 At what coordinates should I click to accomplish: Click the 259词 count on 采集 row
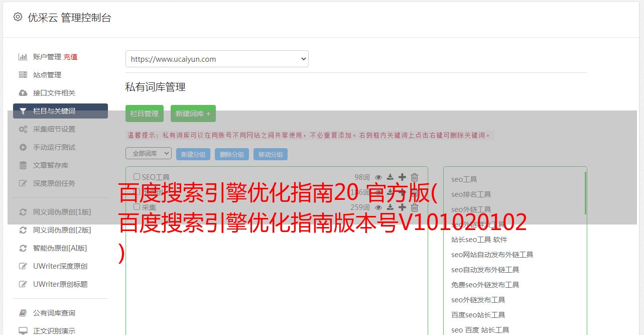pyautogui.click(x=360, y=207)
